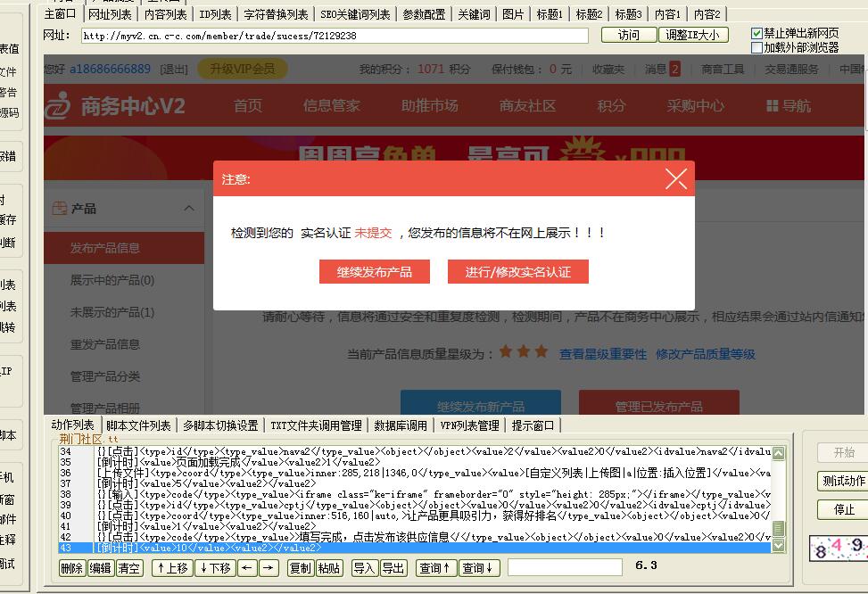
Task: Click the 粘贴 button
Action: pos(329,568)
